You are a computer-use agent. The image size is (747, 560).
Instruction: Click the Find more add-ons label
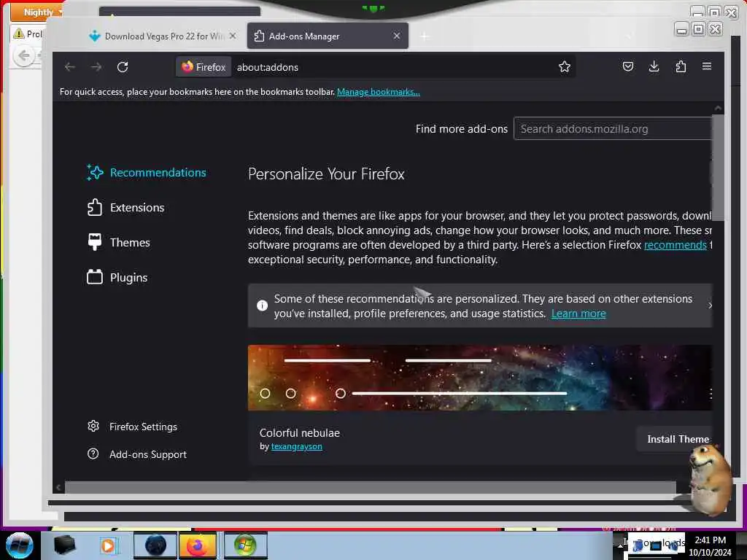click(462, 129)
